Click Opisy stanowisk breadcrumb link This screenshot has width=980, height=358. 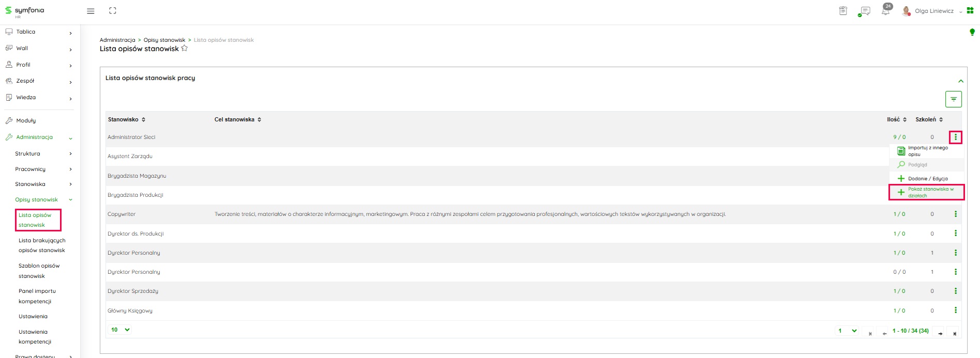click(x=164, y=40)
